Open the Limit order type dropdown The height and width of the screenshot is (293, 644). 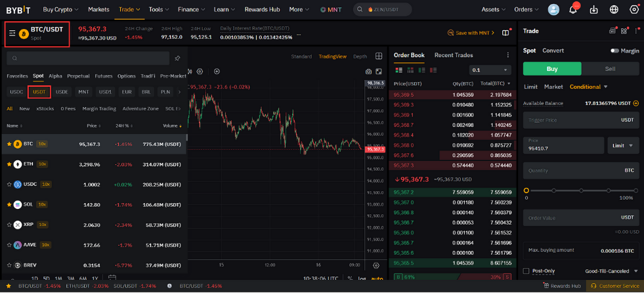point(623,145)
